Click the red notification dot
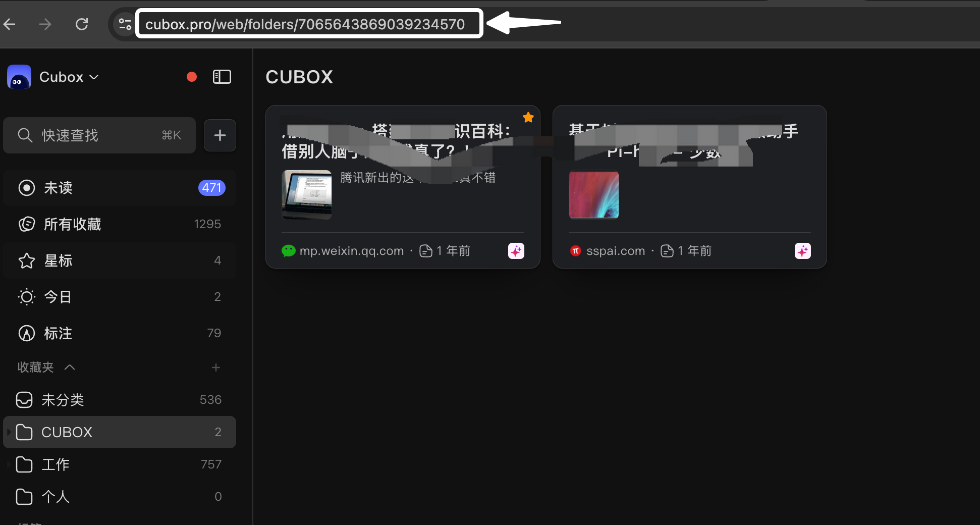 point(191,76)
